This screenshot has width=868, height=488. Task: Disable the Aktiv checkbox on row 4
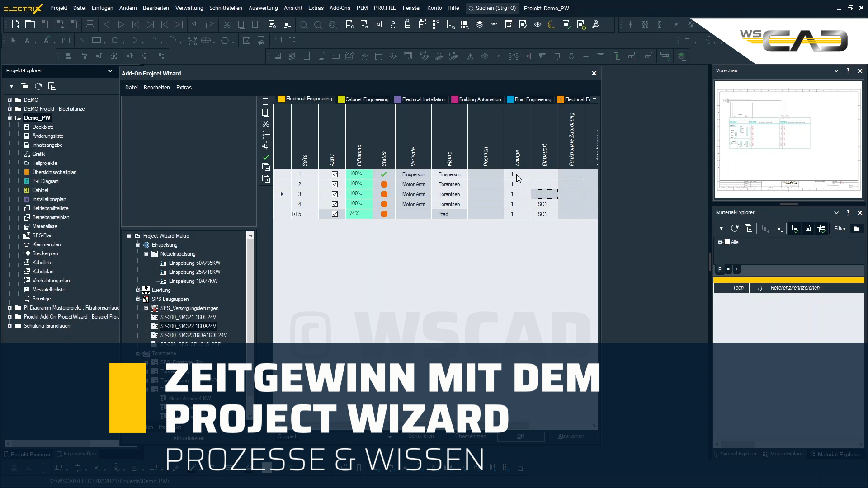(x=335, y=204)
